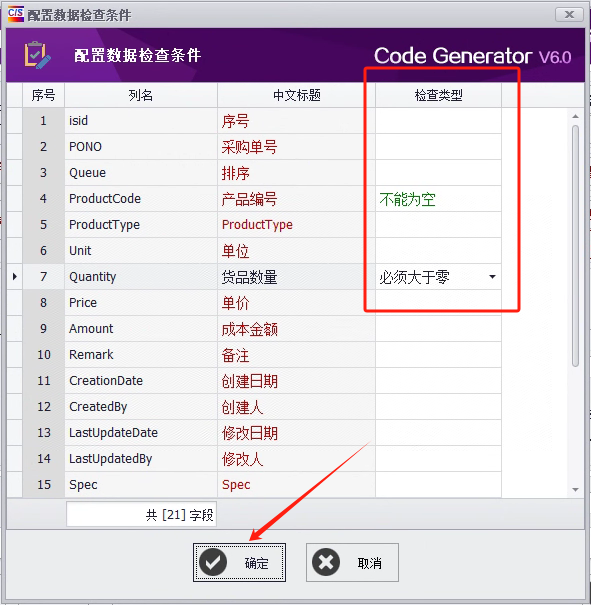
Task: Click the 检查类型 cell for isid row
Action: point(438,121)
